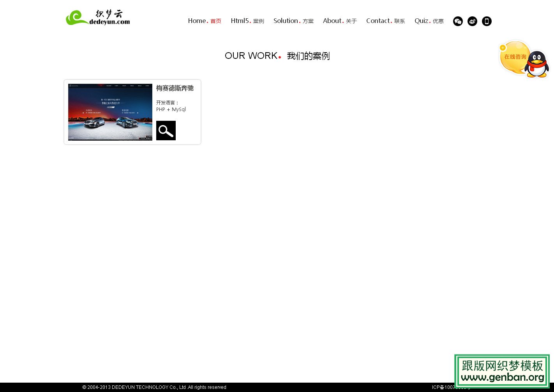Screen dimensions: 554x392
Task: Click the PHP + MySql description text
Action: coord(171,109)
